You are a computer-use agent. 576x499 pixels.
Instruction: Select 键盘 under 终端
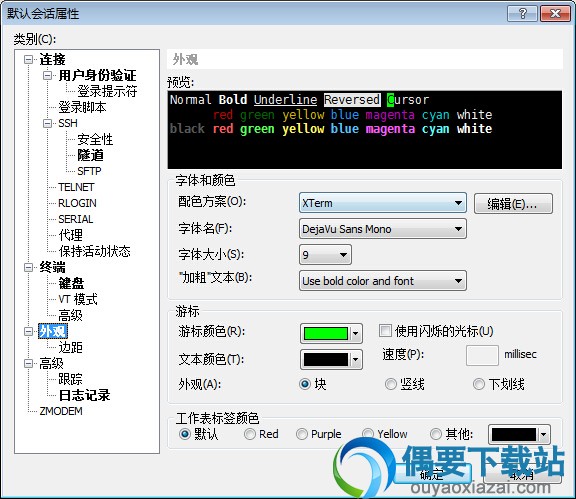tap(71, 283)
